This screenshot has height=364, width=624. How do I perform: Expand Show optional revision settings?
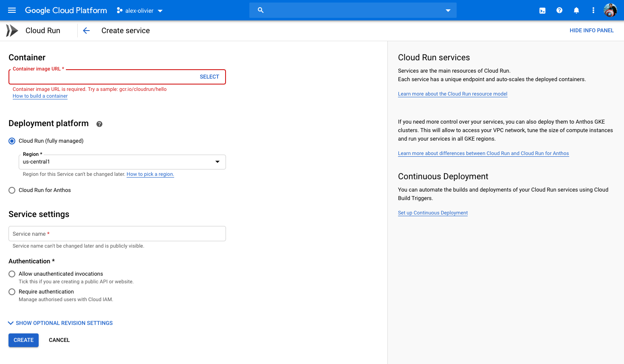click(x=60, y=323)
